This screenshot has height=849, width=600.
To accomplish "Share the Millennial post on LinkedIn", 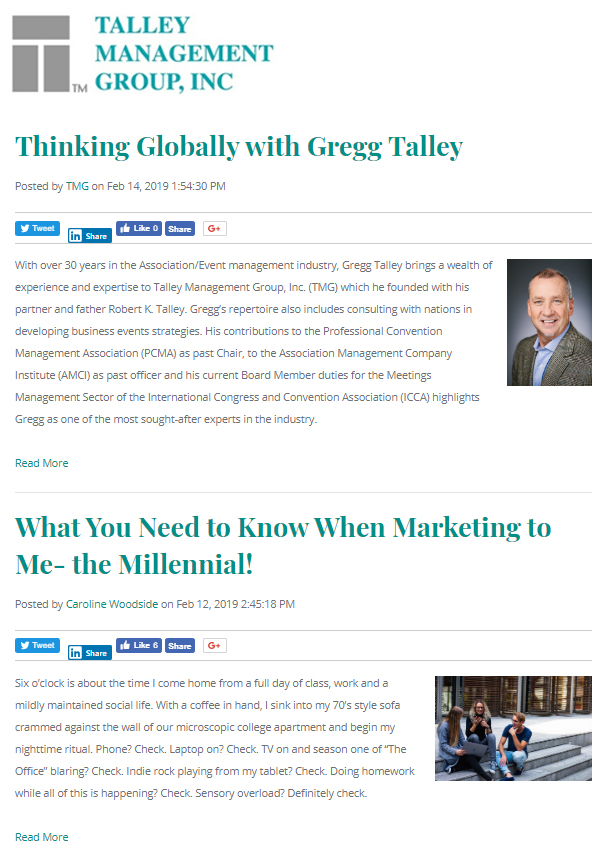I will [x=89, y=653].
